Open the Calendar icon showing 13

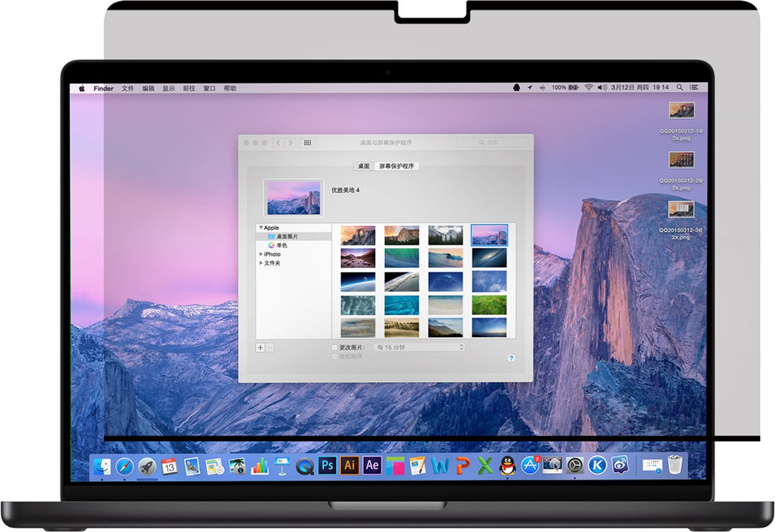point(169,466)
